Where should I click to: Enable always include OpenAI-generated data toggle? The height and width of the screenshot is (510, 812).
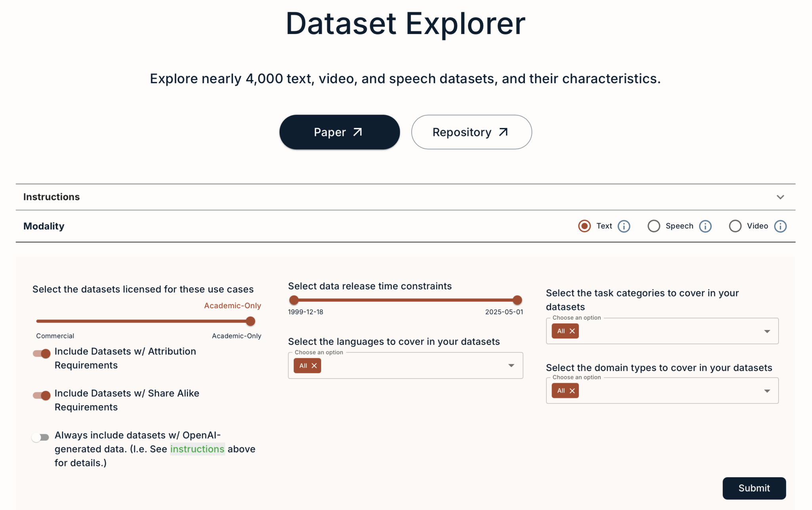pyautogui.click(x=40, y=437)
